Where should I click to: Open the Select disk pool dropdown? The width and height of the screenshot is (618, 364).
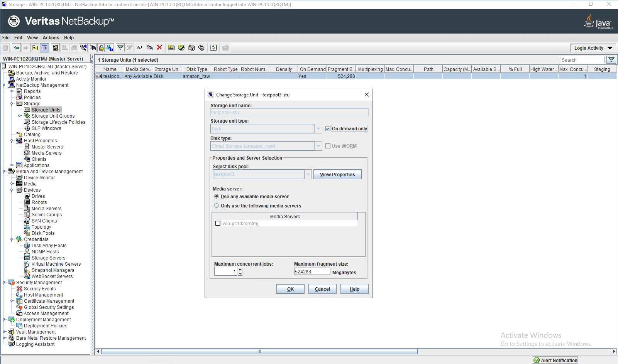point(308,174)
